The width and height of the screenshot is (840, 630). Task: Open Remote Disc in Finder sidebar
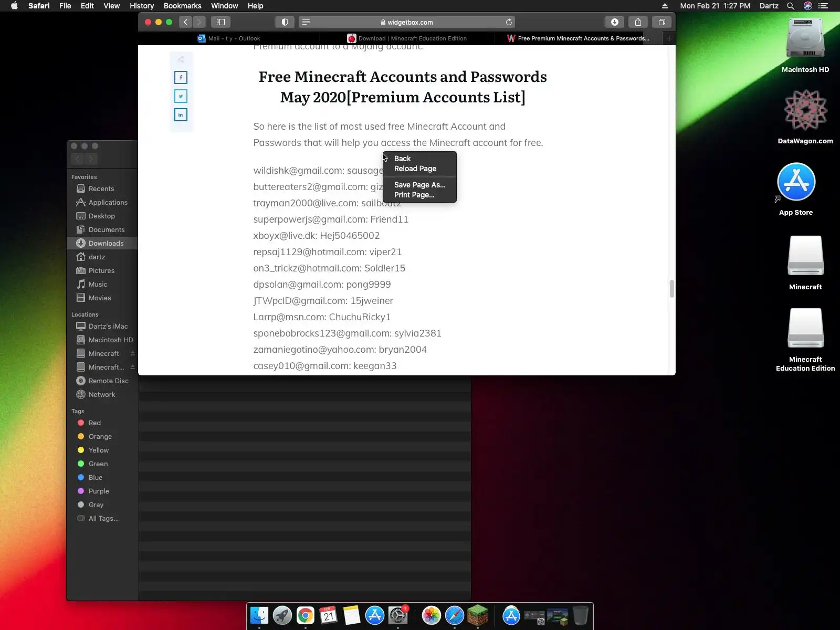point(102,381)
